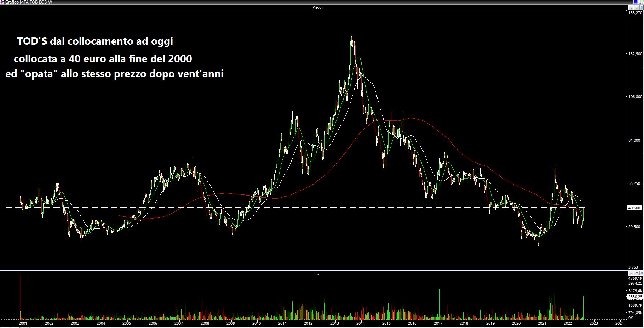
Task: Minimize the volume panel
Action: click(631, 273)
